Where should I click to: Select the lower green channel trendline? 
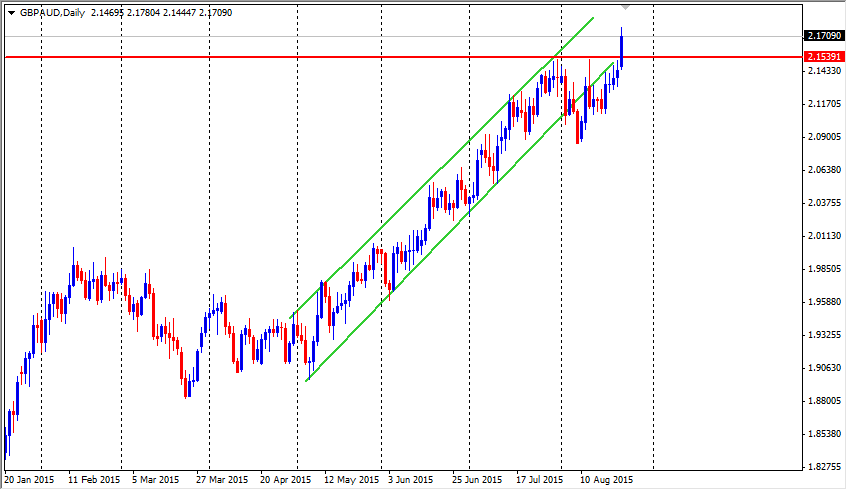pyautogui.click(x=459, y=222)
